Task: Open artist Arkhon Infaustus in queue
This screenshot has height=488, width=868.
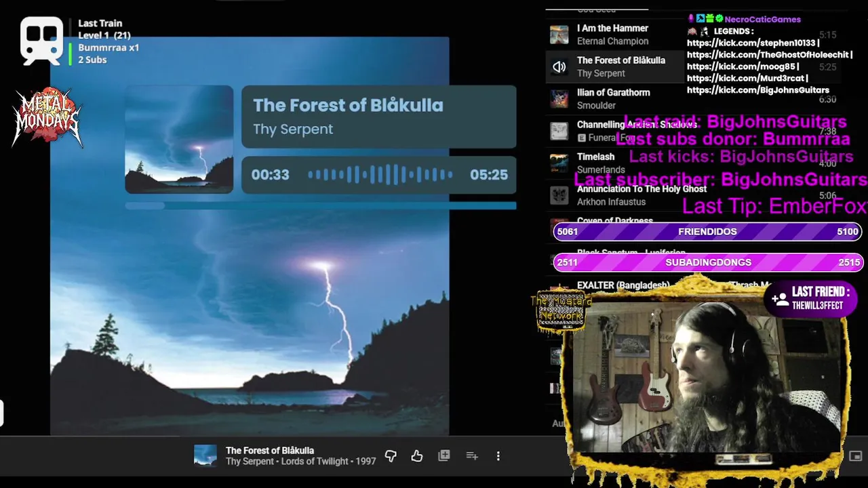Action: click(611, 202)
